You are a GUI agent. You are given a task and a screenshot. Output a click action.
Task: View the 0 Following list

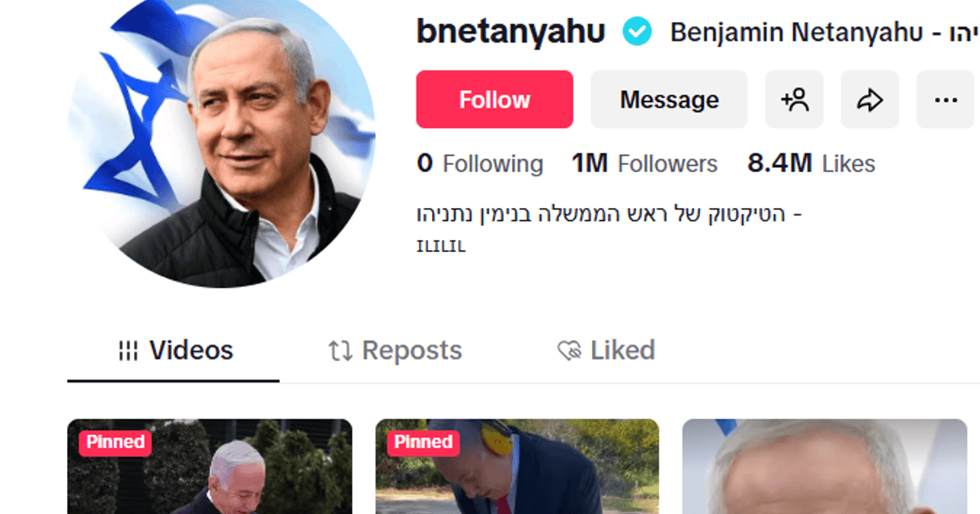pyautogui.click(x=479, y=164)
